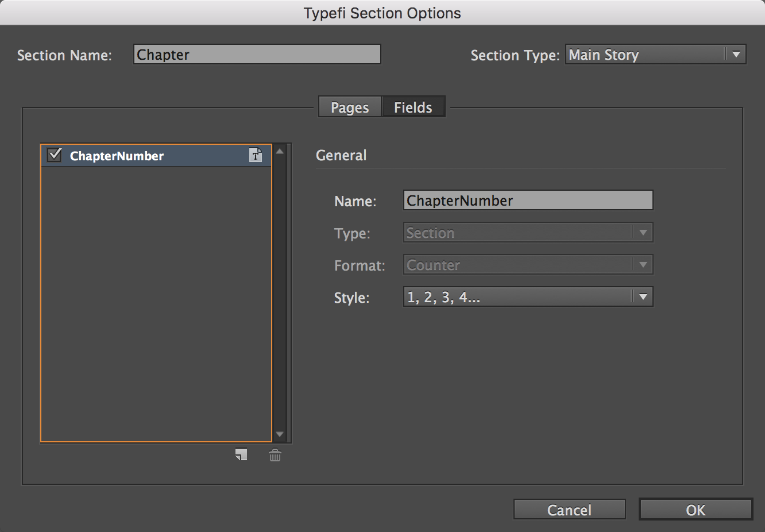The image size is (765, 532).
Task: Select the Fields tab
Action: click(x=413, y=107)
